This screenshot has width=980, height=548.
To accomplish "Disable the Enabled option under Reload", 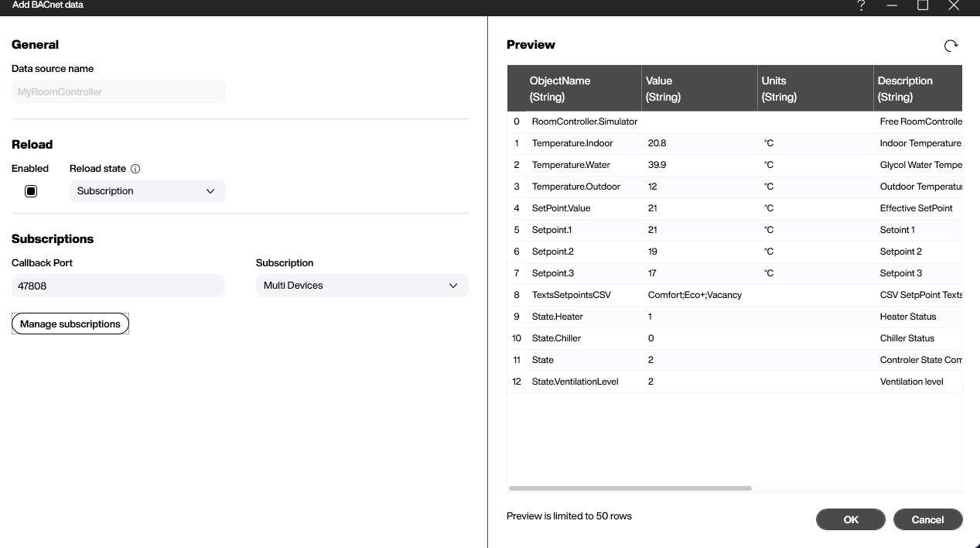I will (x=31, y=190).
